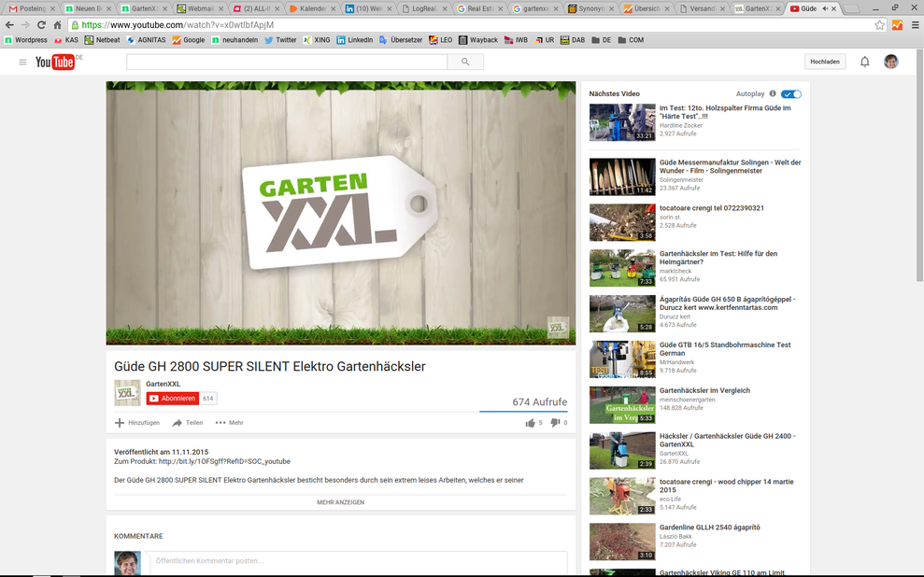924x577 pixels.
Task: Open the YouTube guide hamburger menu
Action: coord(22,62)
